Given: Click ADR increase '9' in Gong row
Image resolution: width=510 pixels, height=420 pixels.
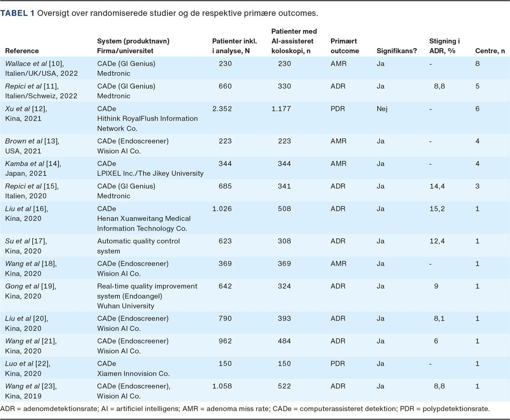Looking at the screenshot, I should (x=436, y=286).
